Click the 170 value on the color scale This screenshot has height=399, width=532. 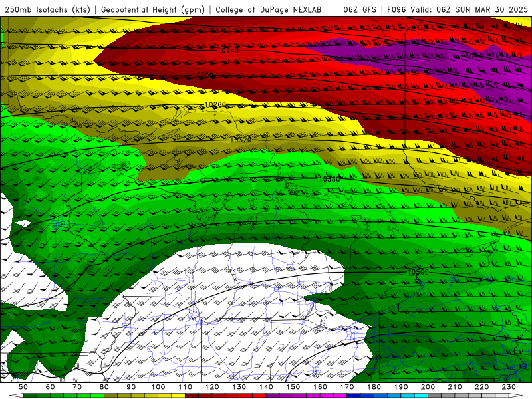click(347, 387)
